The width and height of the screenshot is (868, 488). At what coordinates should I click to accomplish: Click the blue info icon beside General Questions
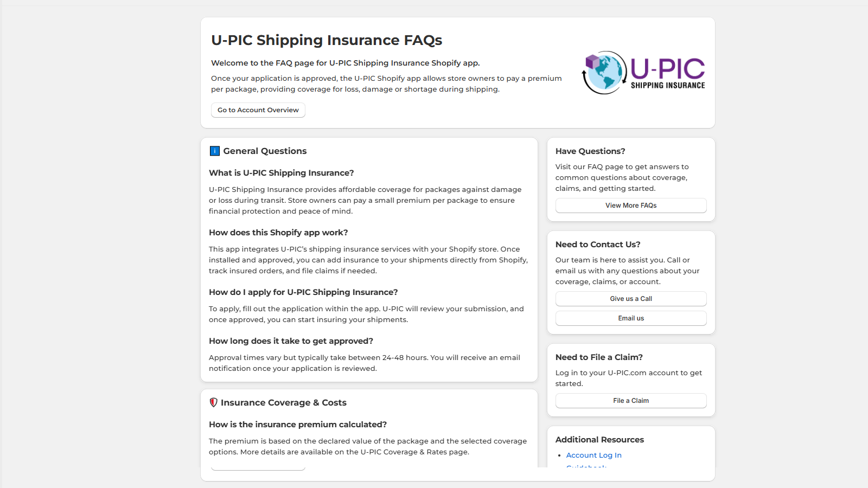[215, 151]
